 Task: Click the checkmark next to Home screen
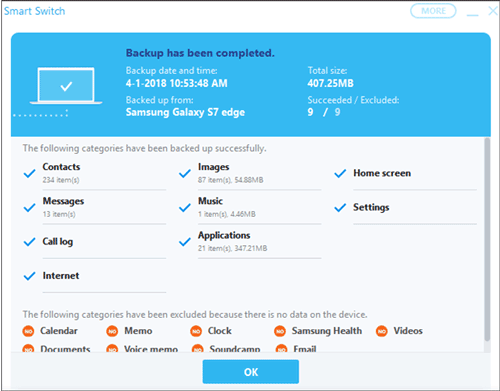click(340, 173)
